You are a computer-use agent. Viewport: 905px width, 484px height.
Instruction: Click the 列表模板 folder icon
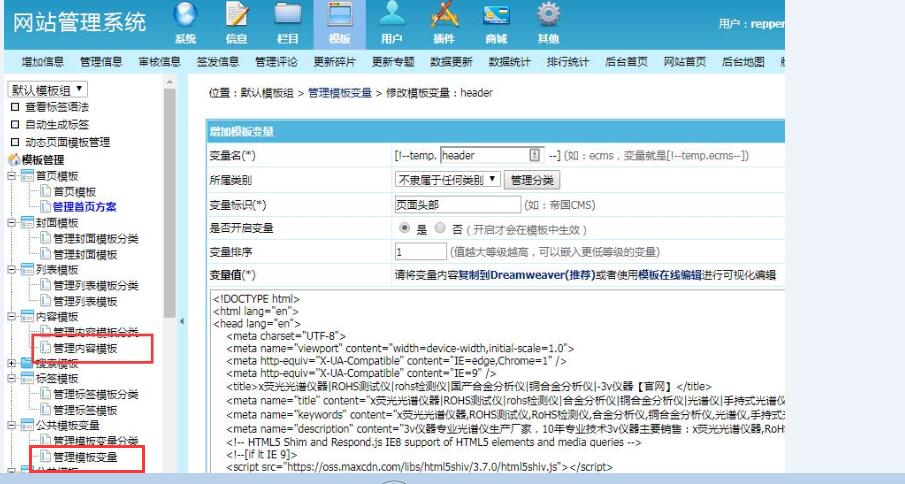(27, 269)
